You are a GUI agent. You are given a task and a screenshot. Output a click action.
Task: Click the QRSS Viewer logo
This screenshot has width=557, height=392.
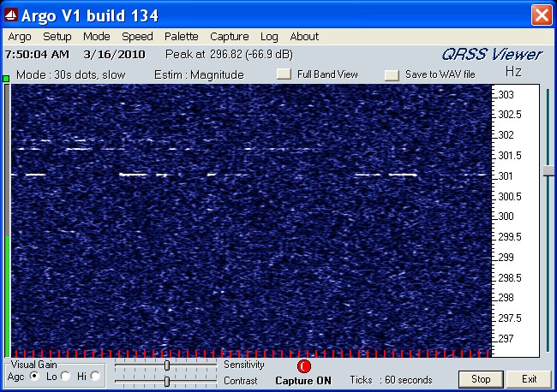coord(492,55)
